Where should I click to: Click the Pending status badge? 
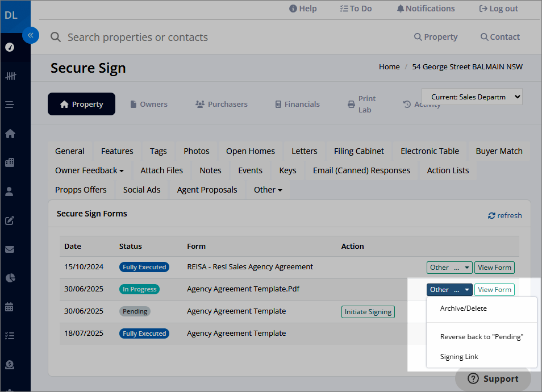[x=135, y=311]
